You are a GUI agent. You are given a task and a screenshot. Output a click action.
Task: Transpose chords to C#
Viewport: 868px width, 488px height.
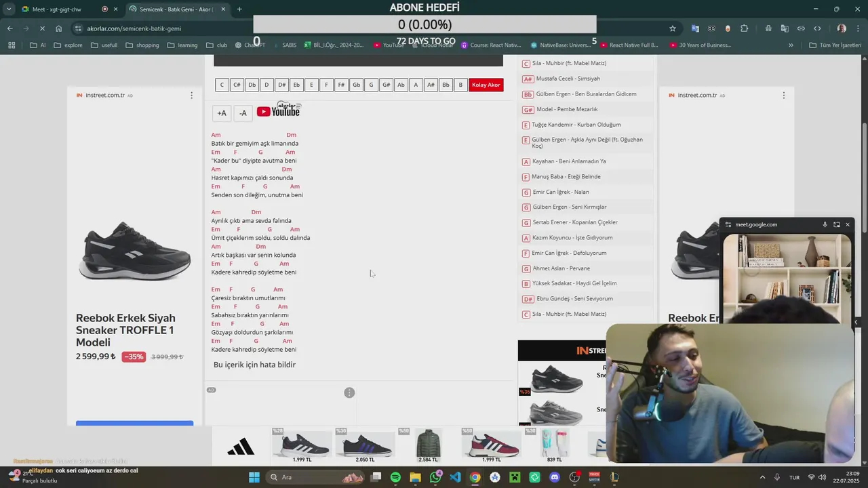tap(237, 85)
